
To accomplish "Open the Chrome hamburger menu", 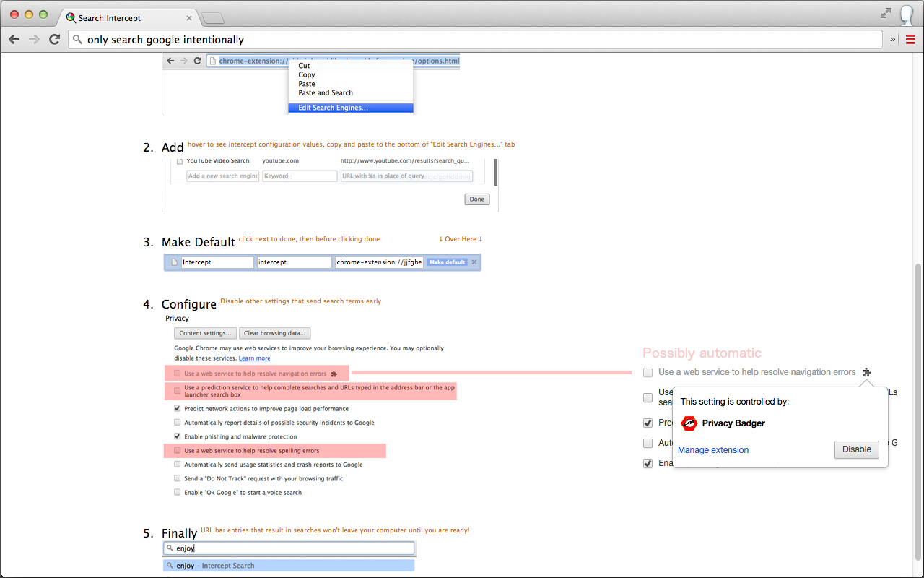I will (911, 40).
